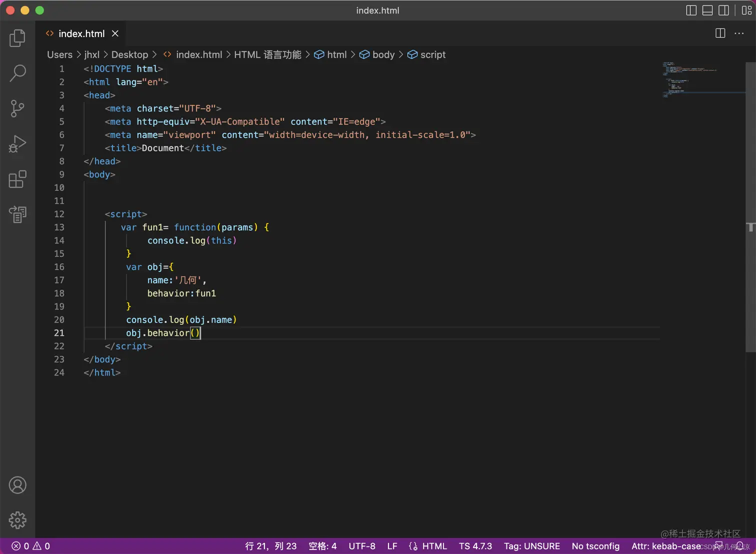Click console.log(this) on line 14
756x554 pixels.
(192, 240)
